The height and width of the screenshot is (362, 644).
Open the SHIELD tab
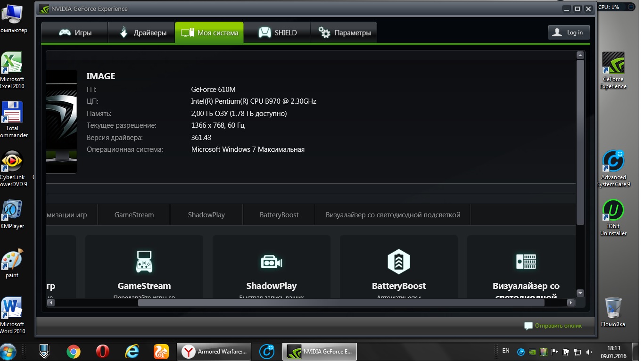[x=277, y=33]
